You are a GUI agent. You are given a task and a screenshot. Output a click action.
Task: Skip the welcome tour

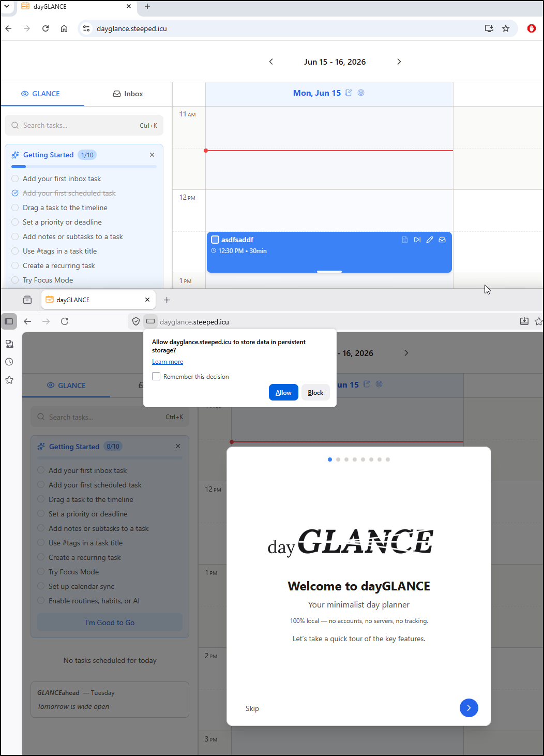[x=252, y=708]
